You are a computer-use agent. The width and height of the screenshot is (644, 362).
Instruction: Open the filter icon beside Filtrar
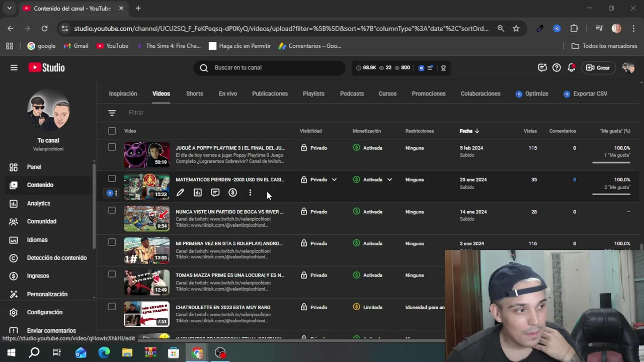[112, 113]
